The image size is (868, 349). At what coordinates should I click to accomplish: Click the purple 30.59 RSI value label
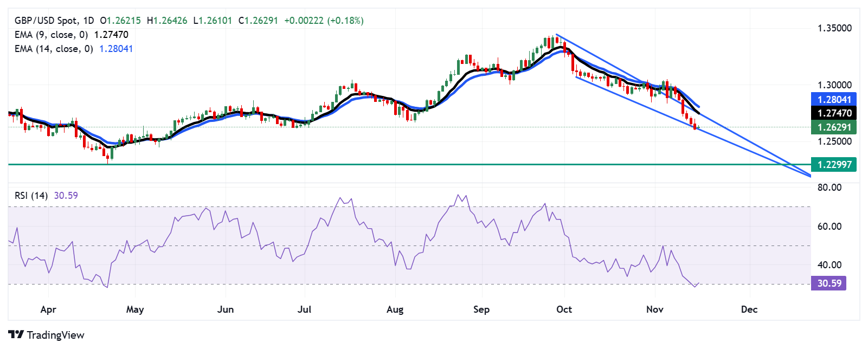pyautogui.click(x=829, y=283)
